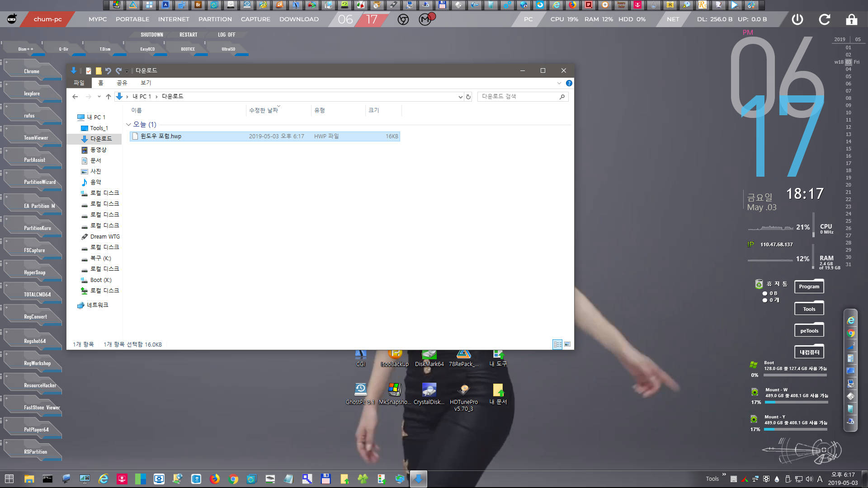868x488 pixels.
Task: Expand the ribbon with the chevron
Action: pos(559,83)
